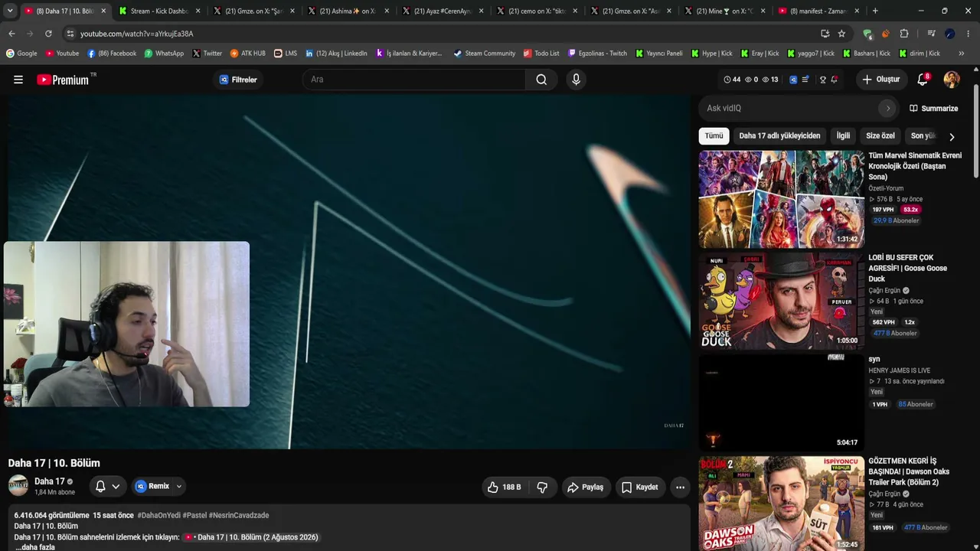
Task: Open the Egzolinas - Twitch bookmark
Action: [x=597, y=54]
